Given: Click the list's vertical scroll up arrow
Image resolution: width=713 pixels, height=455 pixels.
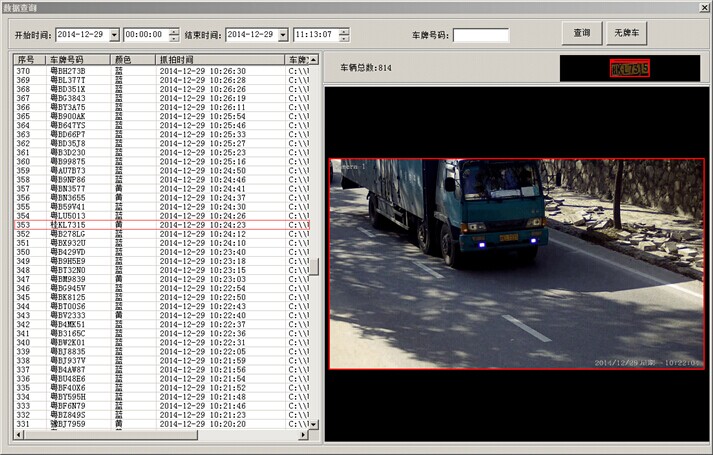Looking at the screenshot, I should (x=314, y=60).
